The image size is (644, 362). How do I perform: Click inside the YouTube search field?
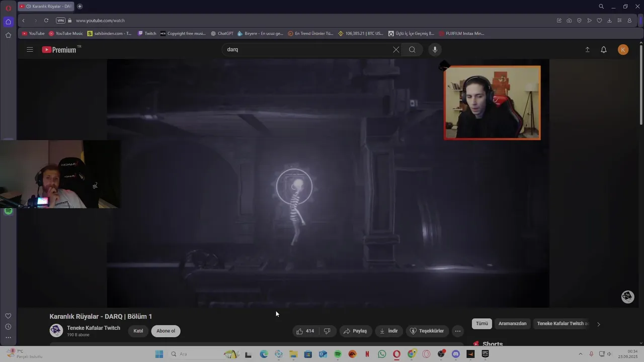(x=307, y=49)
